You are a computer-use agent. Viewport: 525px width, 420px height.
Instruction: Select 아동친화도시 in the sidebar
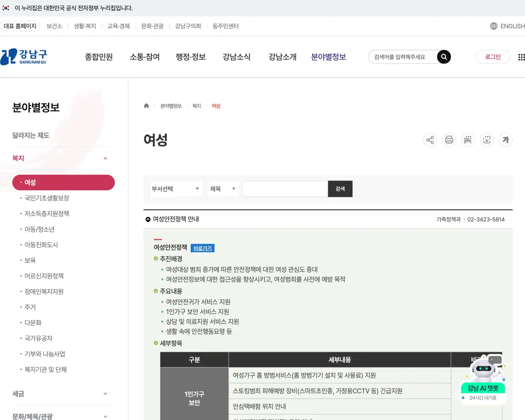click(41, 245)
